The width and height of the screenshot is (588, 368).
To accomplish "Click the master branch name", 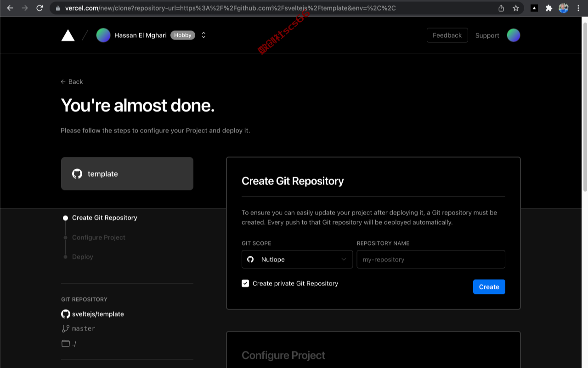I will [x=84, y=329].
